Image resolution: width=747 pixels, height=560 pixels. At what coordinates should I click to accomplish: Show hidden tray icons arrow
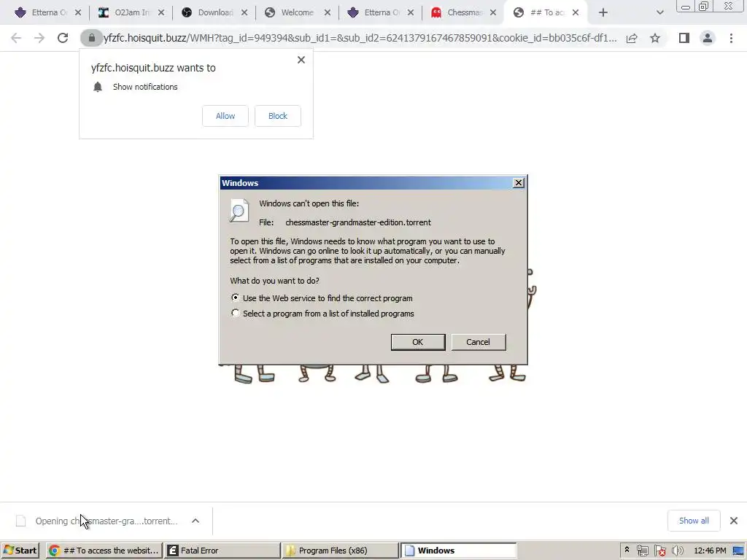627,550
